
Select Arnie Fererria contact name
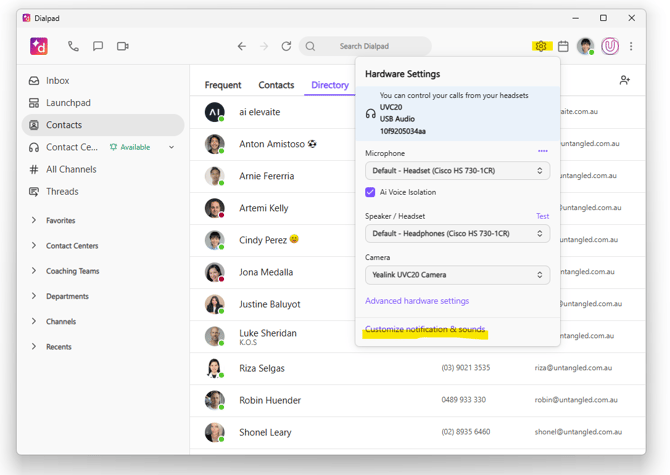pos(267,176)
